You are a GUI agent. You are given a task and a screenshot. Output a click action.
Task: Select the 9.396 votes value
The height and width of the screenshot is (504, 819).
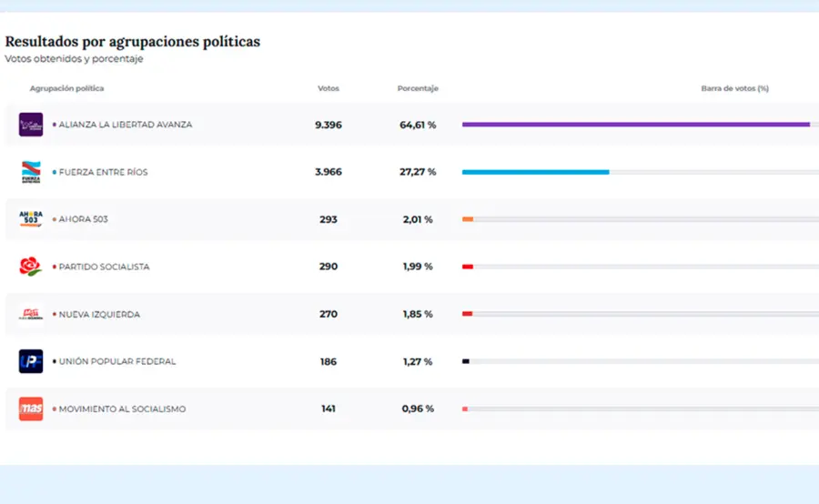coord(329,125)
